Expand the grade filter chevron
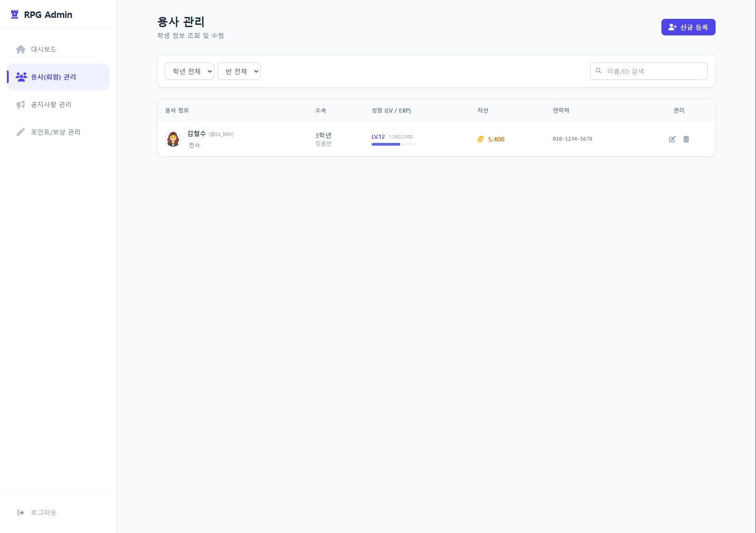 [209, 71]
